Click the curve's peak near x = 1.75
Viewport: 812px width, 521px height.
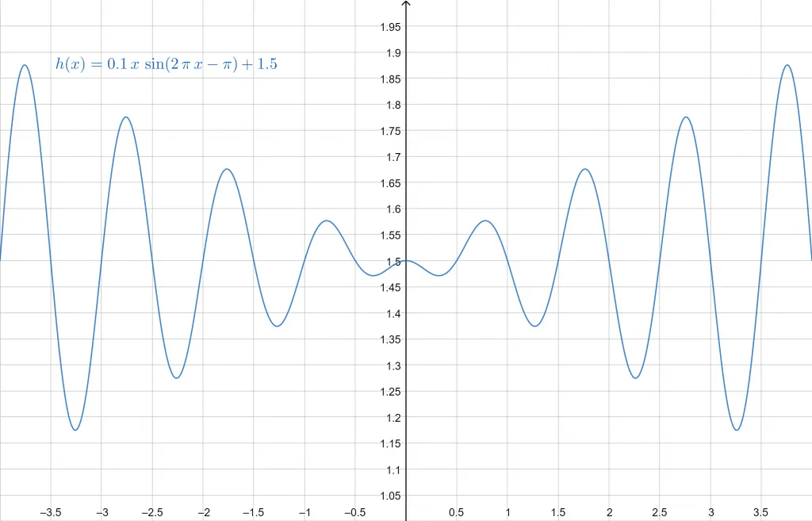pyautogui.click(x=584, y=169)
